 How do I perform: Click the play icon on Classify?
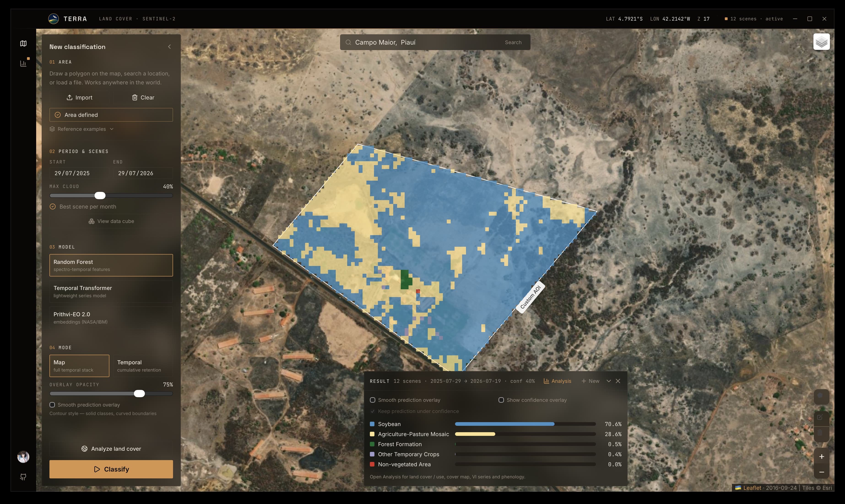[97, 469]
